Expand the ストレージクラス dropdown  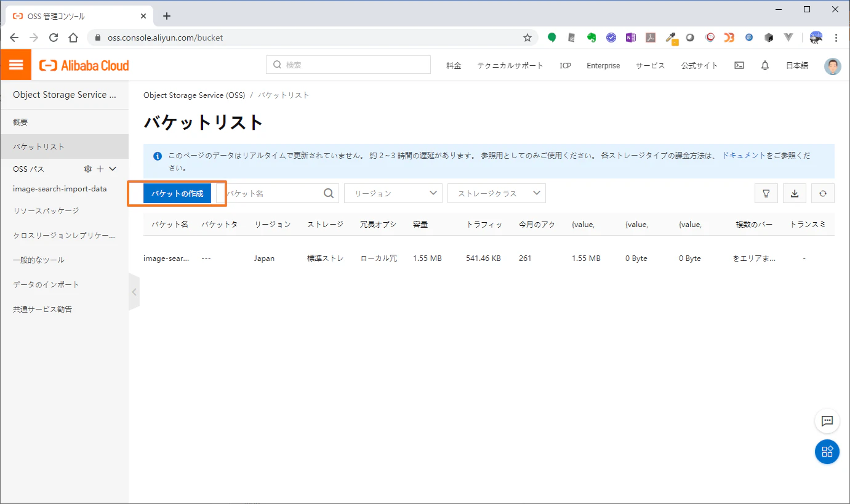tap(497, 193)
